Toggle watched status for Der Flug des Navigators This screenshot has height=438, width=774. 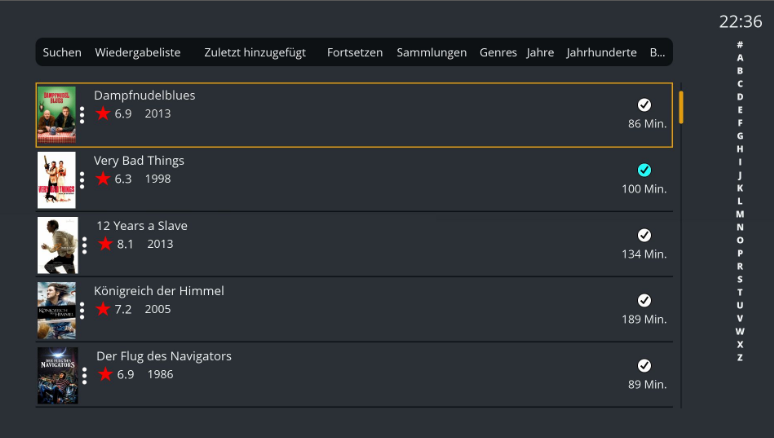pos(644,365)
